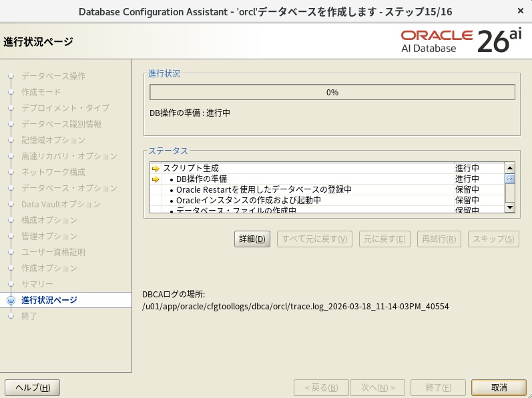Click the status list scroll down arrow
532x398 pixels.
click(x=509, y=207)
